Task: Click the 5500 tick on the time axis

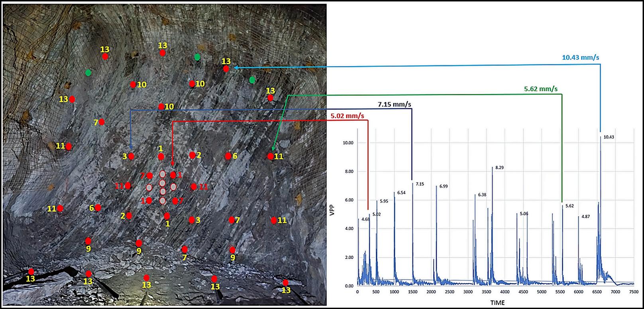Action: (560, 292)
